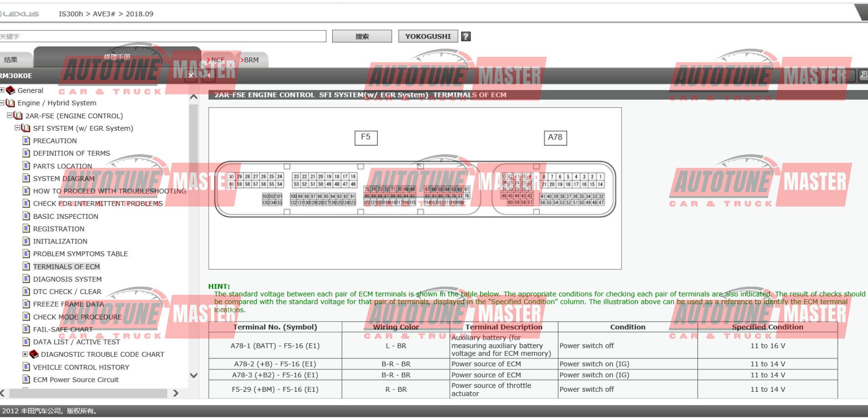Click the tree scrollbar up arrow
This screenshot has width=868, height=419.
pos(194,97)
